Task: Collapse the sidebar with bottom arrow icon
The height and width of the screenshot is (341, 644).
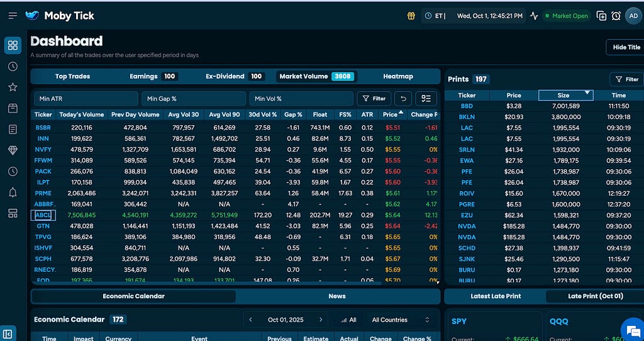Action: pyautogui.click(x=8, y=333)
